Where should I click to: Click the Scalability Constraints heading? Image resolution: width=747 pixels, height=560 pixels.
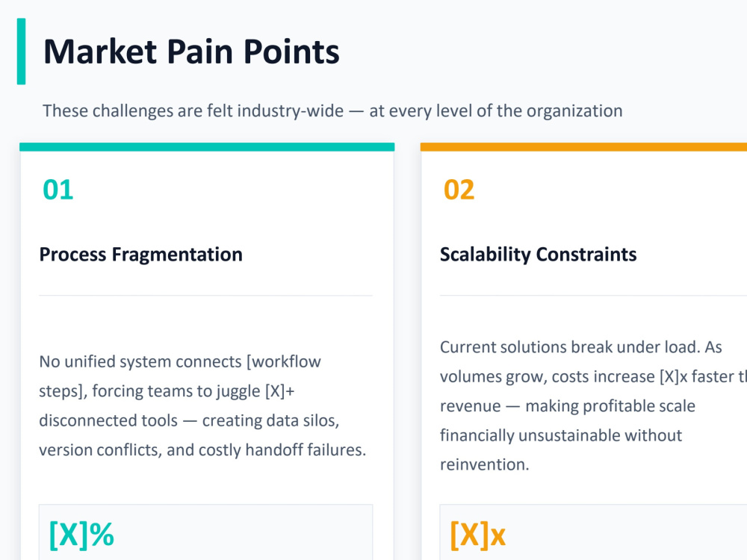pos(539,255)
